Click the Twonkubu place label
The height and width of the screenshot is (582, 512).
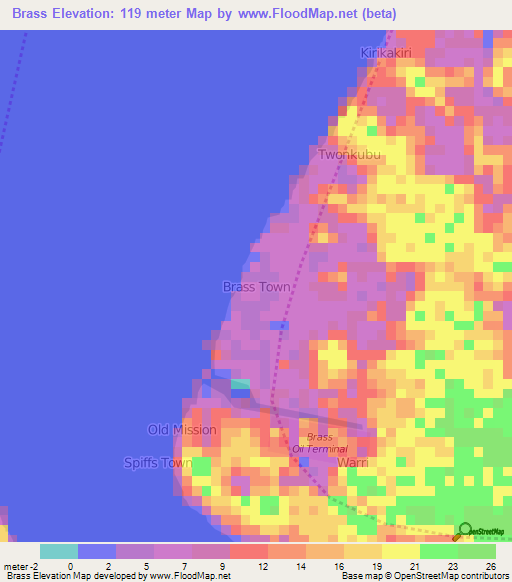coord(349,154)
